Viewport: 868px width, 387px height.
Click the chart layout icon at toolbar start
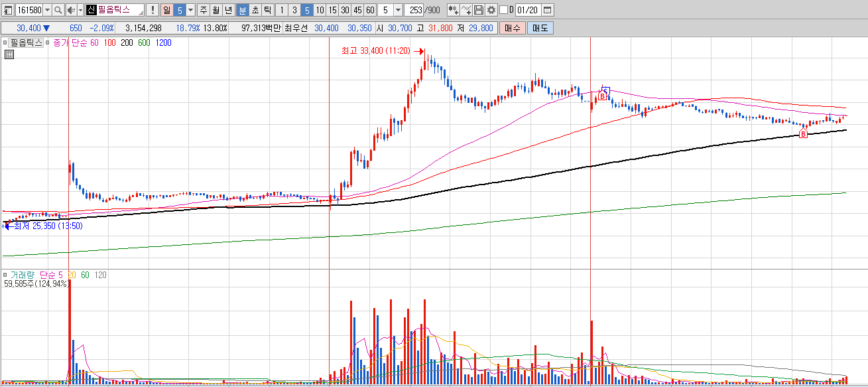pos(8,10)
